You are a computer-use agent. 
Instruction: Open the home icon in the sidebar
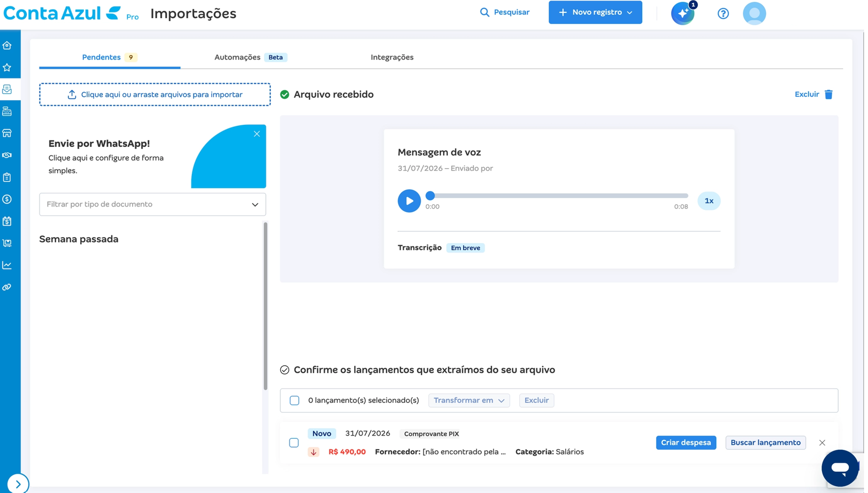(7, 45)
